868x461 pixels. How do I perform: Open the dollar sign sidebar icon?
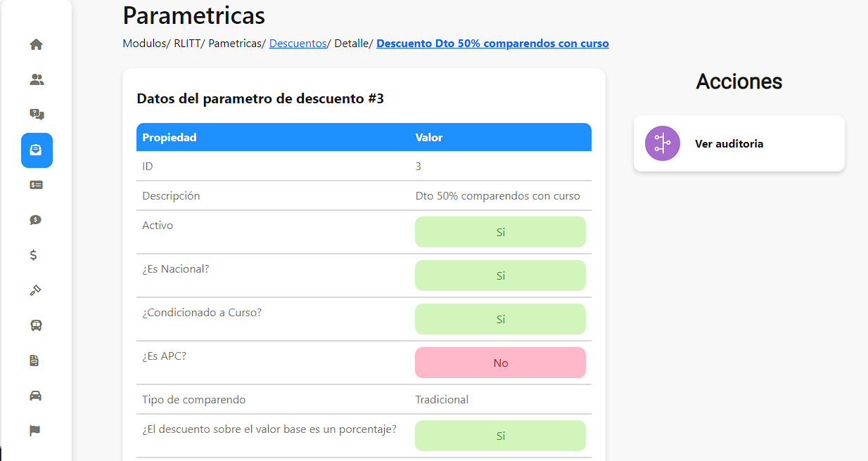point(34,255)
